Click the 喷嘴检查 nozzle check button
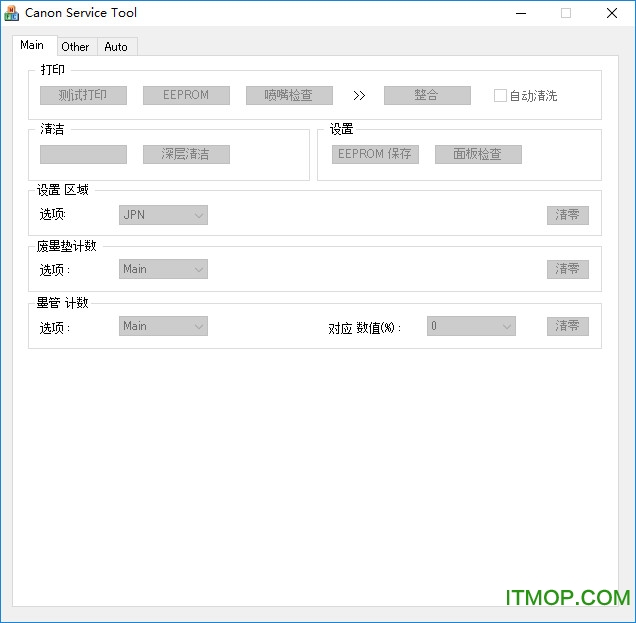 click(289, 95)
